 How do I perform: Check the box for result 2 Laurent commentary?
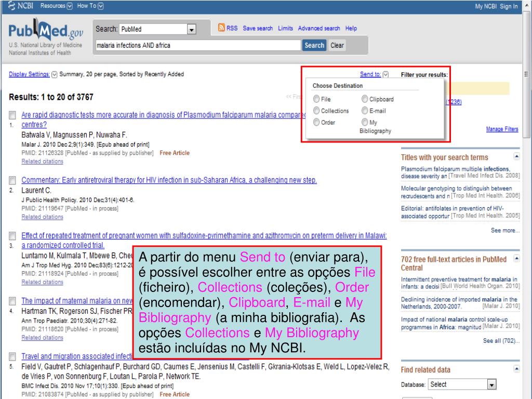click(x=12, y=180)
